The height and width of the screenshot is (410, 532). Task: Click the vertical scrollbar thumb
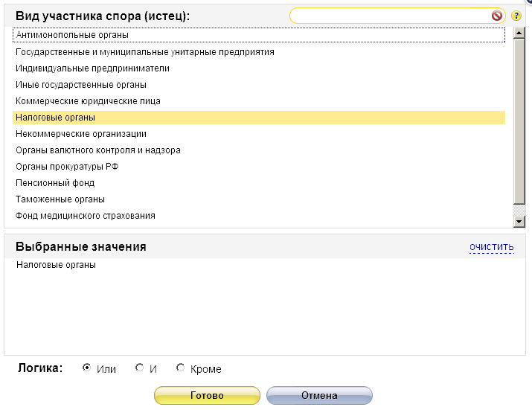[519, 121]
